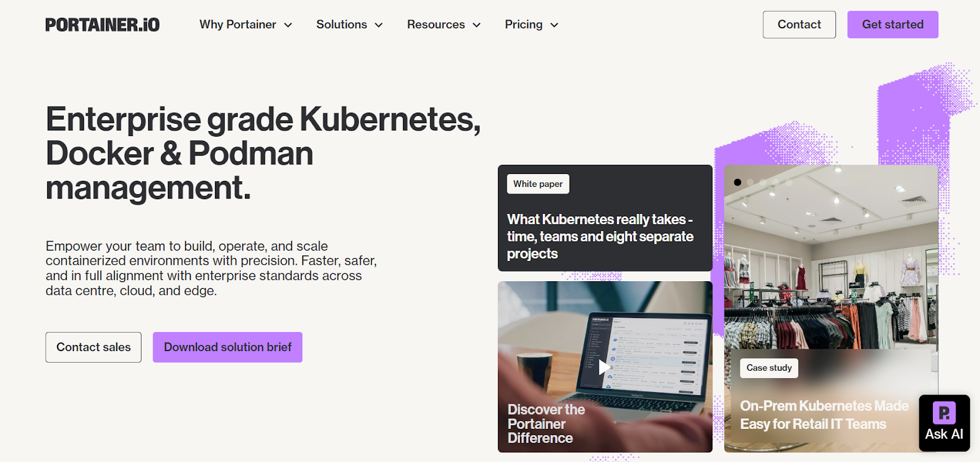Click the Get started button

coord(892,25)
